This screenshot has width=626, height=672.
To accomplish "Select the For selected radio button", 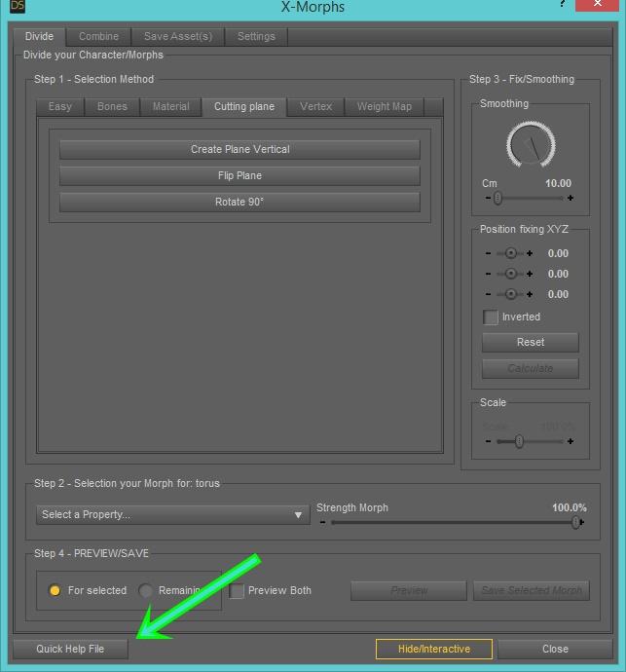I will [55, 590].
